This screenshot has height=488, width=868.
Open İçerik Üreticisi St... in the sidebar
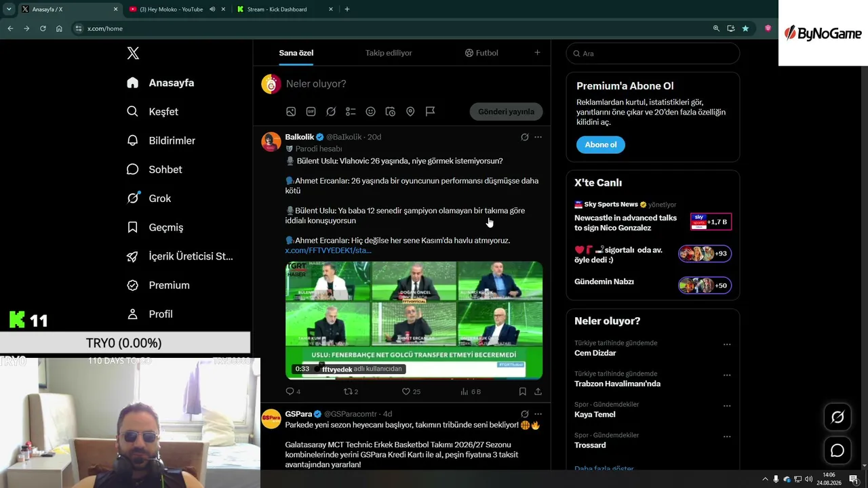pos(180,256)
